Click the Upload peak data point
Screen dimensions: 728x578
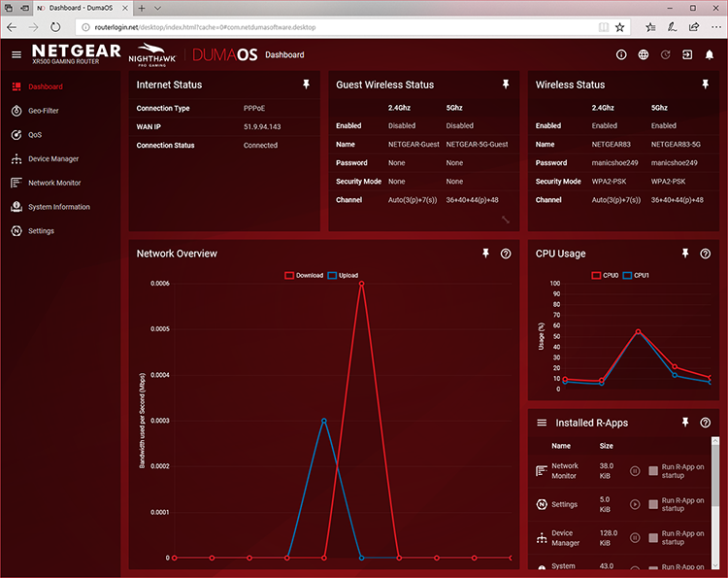point(324,421)
